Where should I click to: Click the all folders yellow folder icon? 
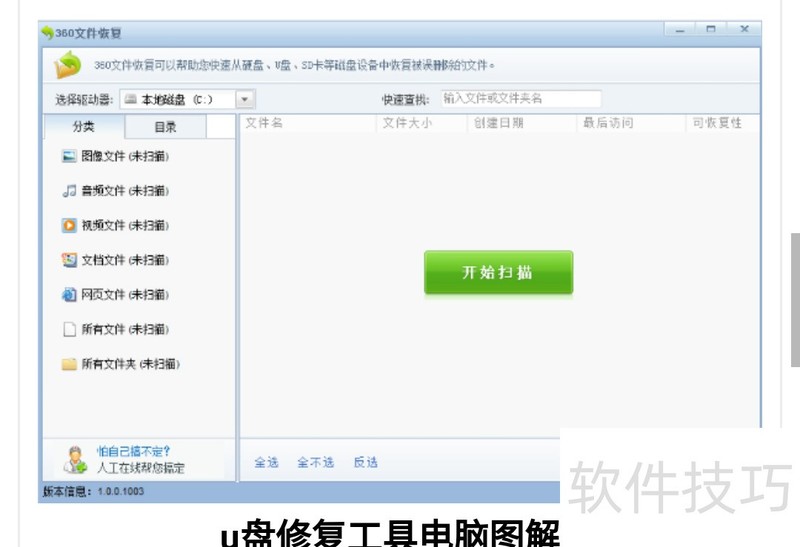[x=69, y=364]
